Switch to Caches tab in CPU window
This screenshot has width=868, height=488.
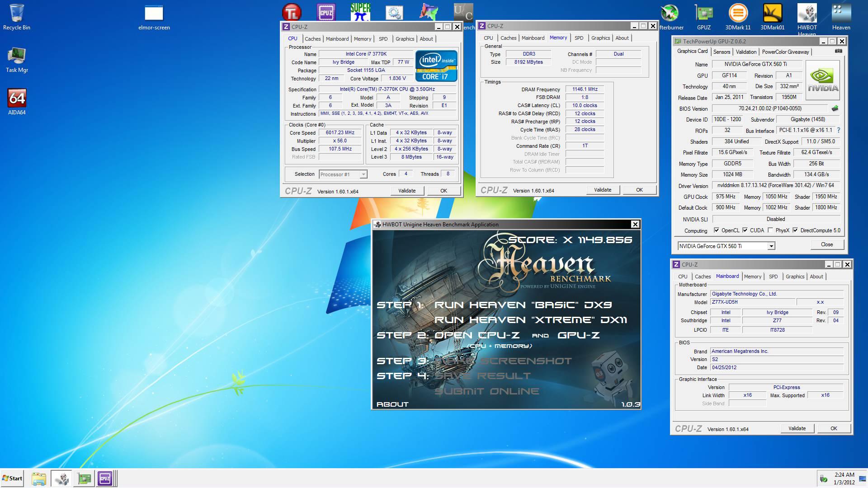[312, 39]
